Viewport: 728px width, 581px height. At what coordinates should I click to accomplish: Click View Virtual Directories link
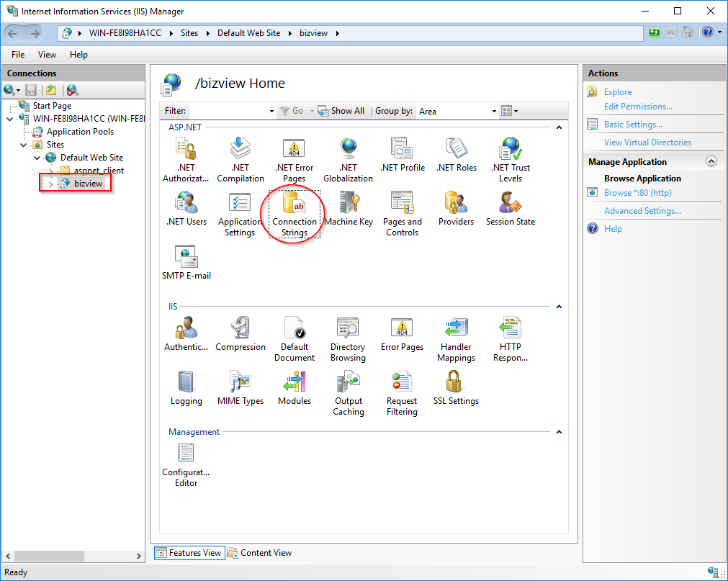[x=647, y=143]
